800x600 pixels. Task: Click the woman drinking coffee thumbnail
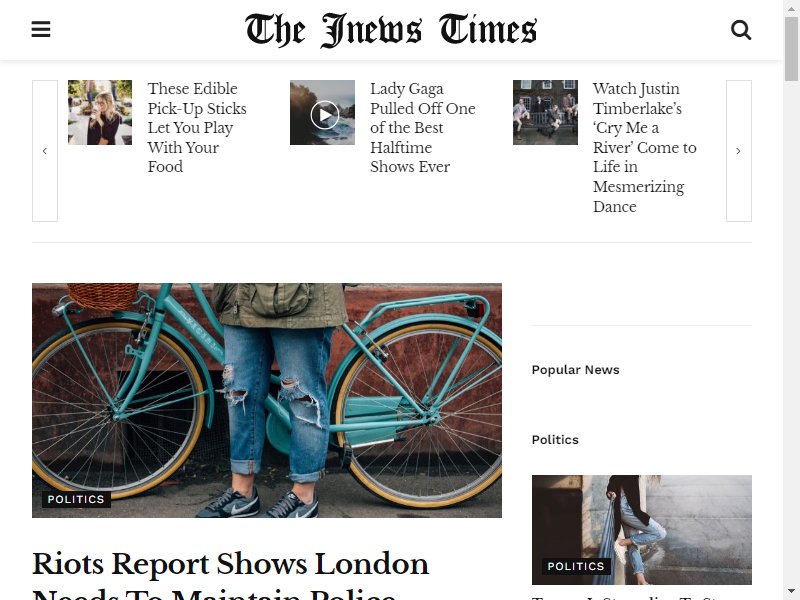(100, 112)
